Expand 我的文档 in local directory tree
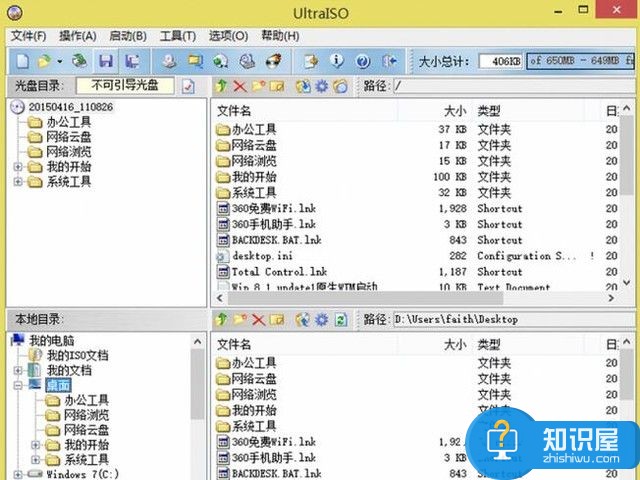The height and width of the screenshot is (480, 640). (18, 370)
